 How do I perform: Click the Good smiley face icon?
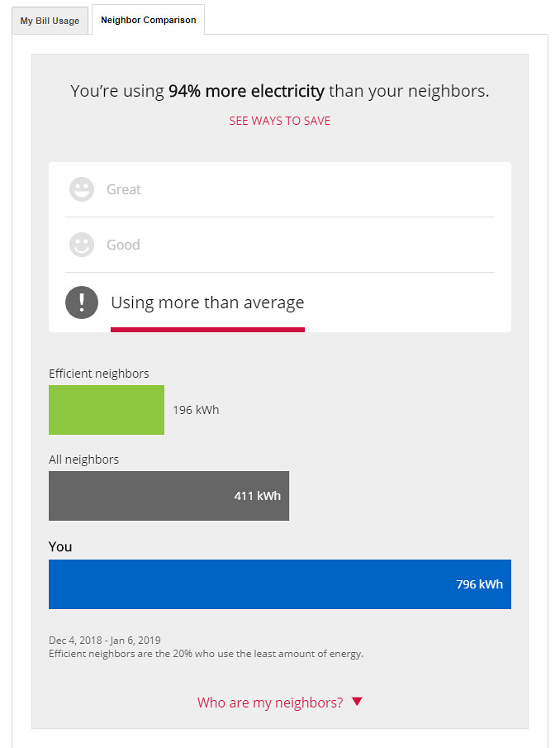pyautogui.click(x=82, y=245)
